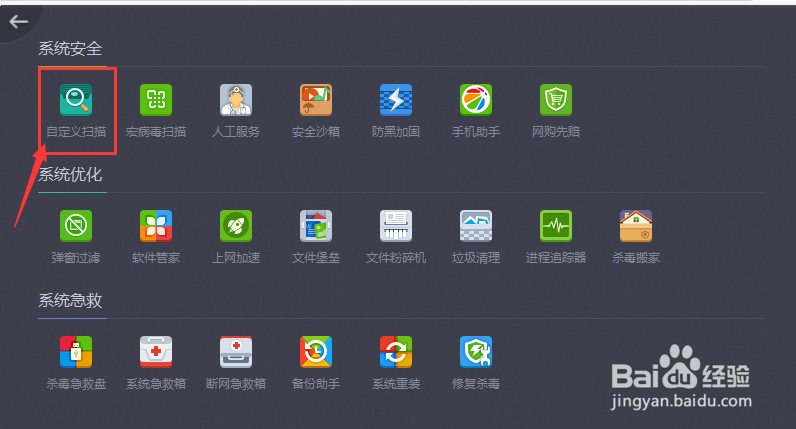
Task: Launch 宏病毒扫描 macro virus scan
Action: click(x=156, y=100)
